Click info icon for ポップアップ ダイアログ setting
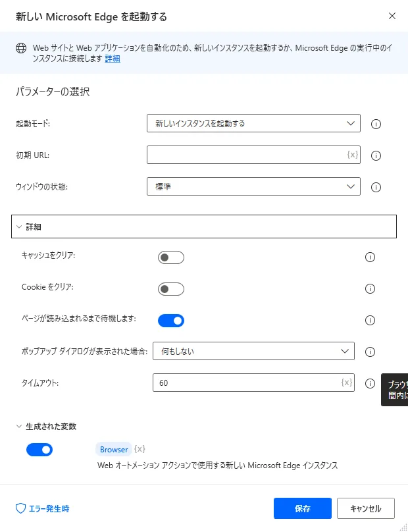 point(370,352)
